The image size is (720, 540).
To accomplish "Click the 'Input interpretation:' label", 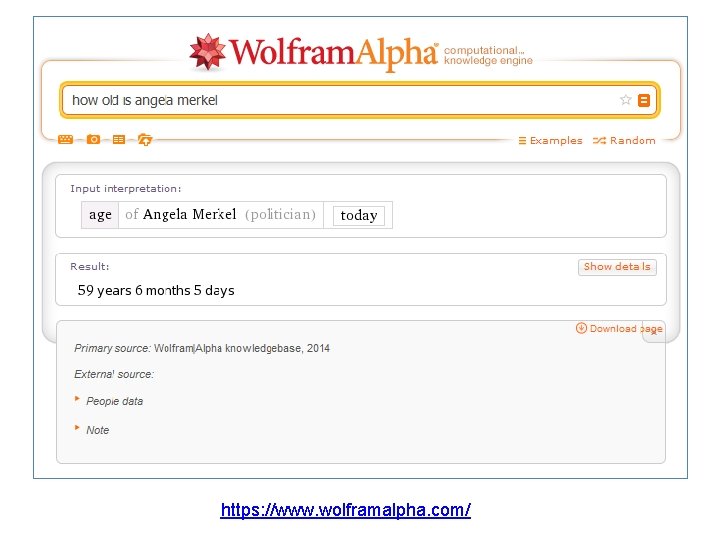I will coord(126,188).
